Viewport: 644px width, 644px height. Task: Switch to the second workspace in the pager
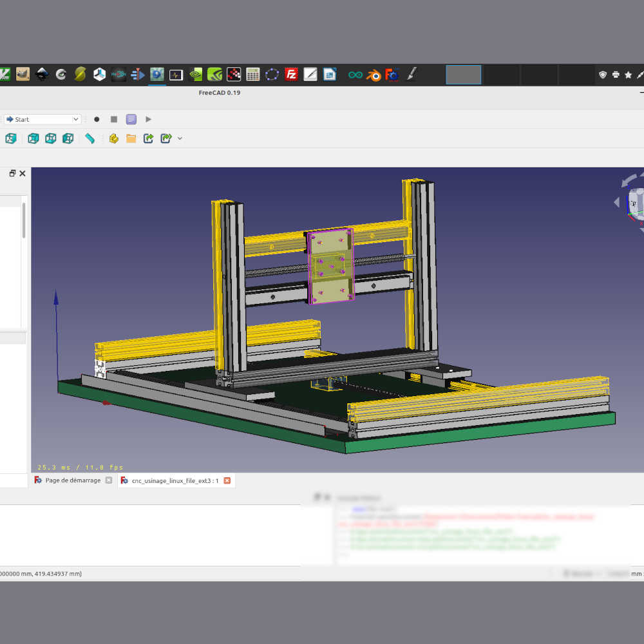tap(502, 75)
